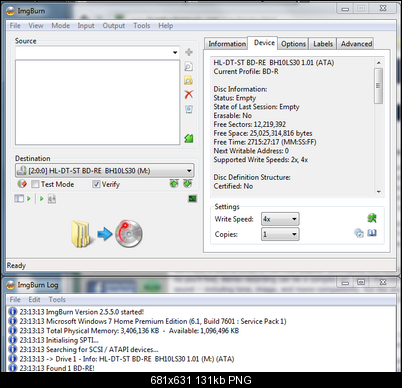The width and height of the screenshot is (402, 388).
Task: Click the browse for file icon
Action: (189, 67)
